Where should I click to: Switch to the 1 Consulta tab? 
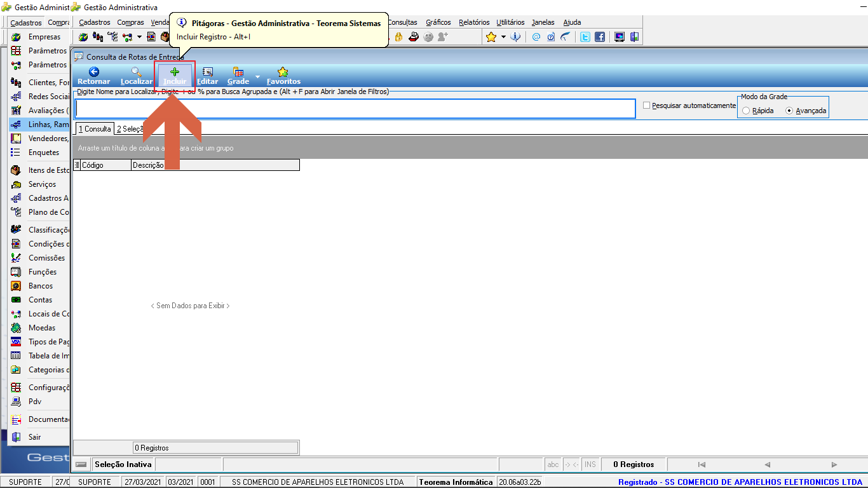click(x=95, y=129)
